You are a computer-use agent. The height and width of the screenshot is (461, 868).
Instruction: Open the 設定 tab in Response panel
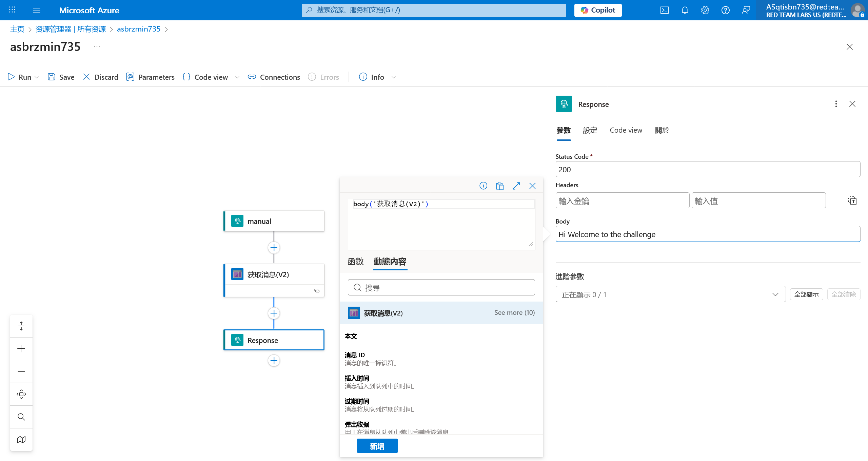click(590, 130)
